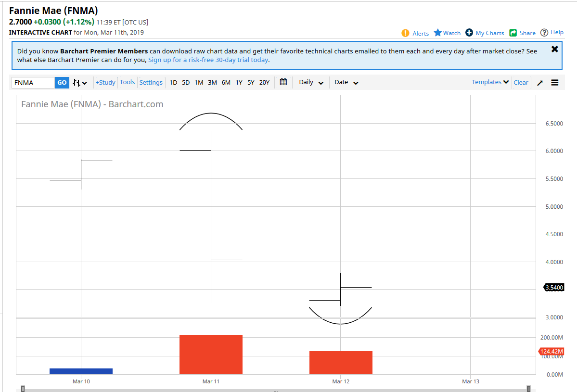
Task: Open the Daily frequency dropdown
Action: coord(311,82)
